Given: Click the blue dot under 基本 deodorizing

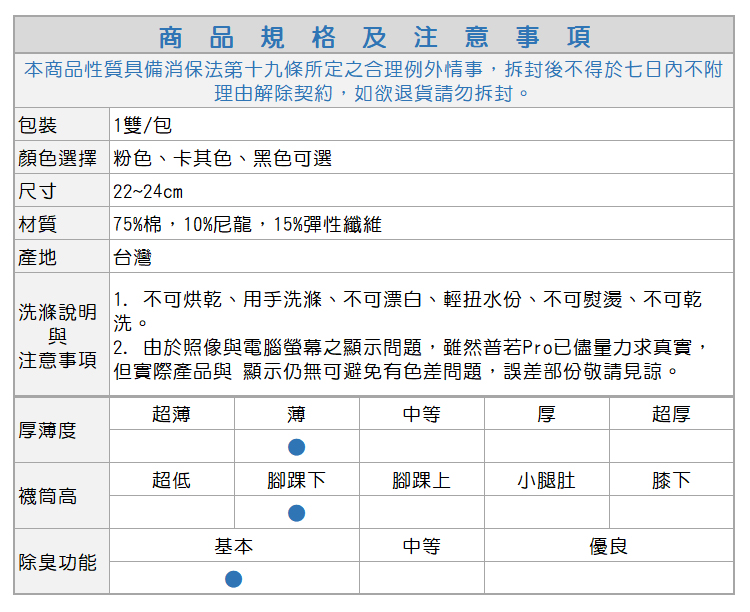Looking at the screenshot, I should tap(234, 579).
